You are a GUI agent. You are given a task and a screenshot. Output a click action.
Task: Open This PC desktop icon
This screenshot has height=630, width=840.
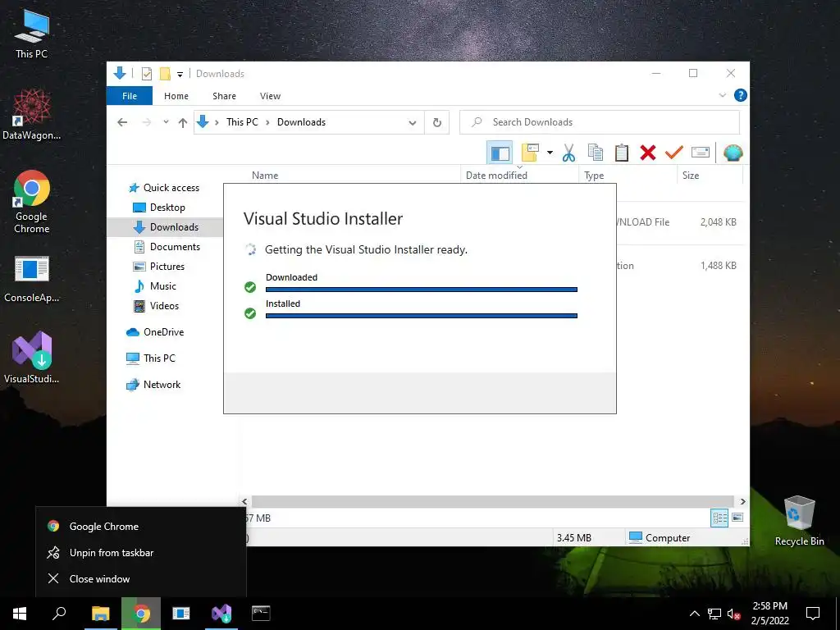[x=32, y=34]
